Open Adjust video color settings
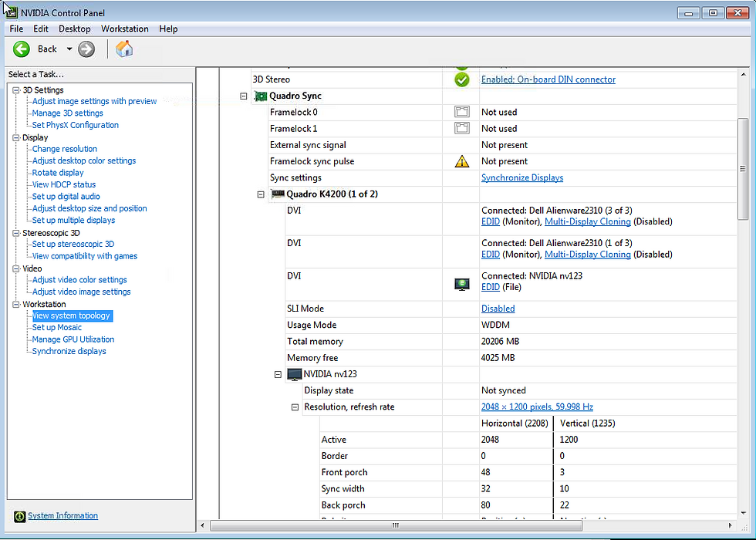This screenshot has width=756, height=540. 79,280
